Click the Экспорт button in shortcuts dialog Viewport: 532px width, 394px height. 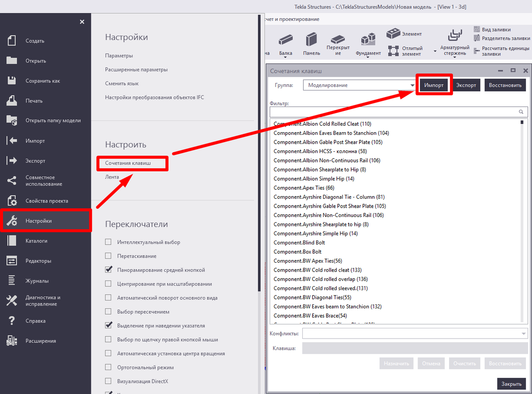click(x=466, y=85)
